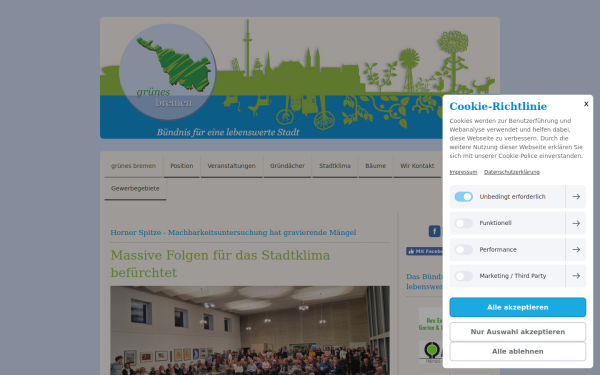Click the Cookie-Richtlinie title
Screen dimensions: 600x375
pos(498,106)
